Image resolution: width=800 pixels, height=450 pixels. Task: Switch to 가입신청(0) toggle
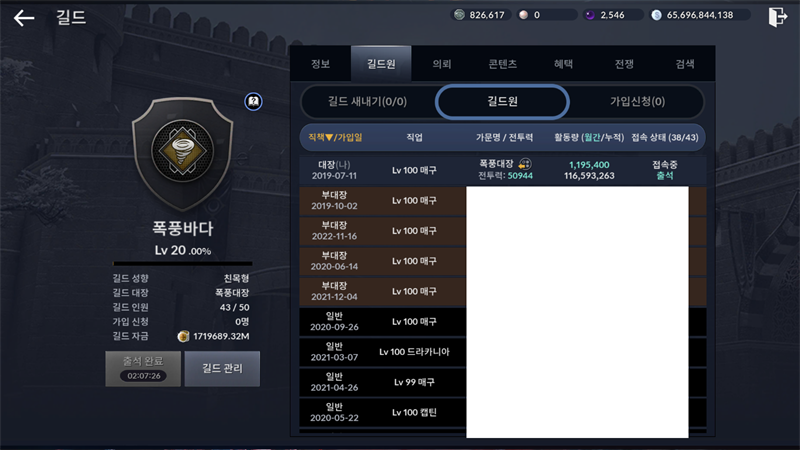click(637, 102)
